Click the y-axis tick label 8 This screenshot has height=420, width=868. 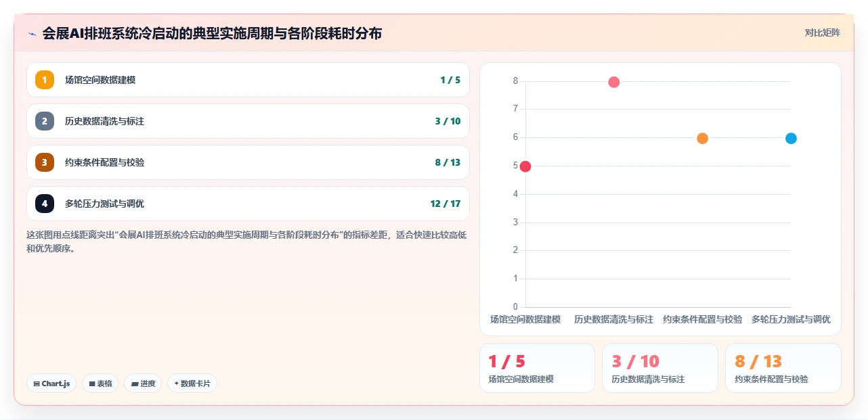pos(515,81)
